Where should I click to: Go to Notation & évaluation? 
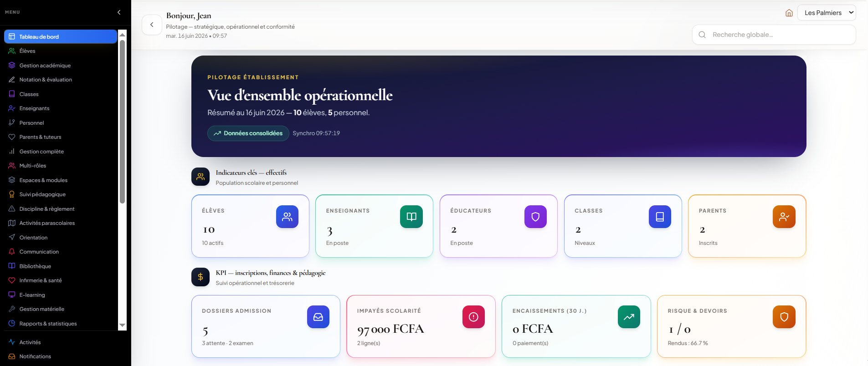pos(61,80)
